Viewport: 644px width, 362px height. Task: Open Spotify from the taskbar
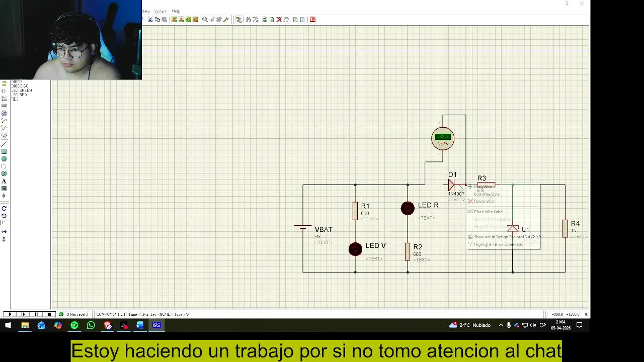(74, 325)
